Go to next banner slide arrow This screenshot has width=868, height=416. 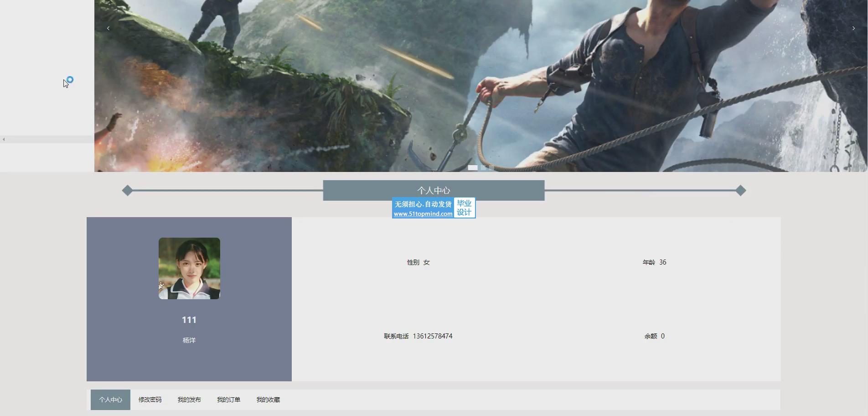click(853, 28)
